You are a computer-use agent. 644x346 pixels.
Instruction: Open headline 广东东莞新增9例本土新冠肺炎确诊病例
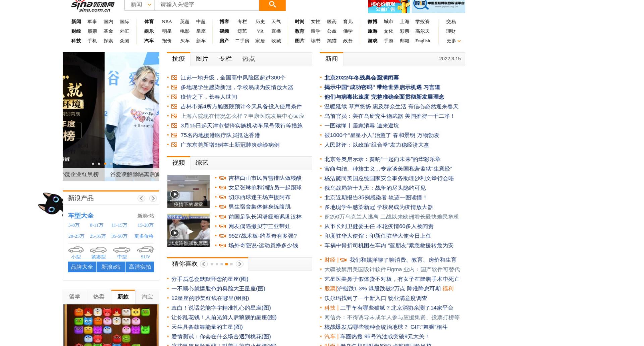[x=230, y=145]
